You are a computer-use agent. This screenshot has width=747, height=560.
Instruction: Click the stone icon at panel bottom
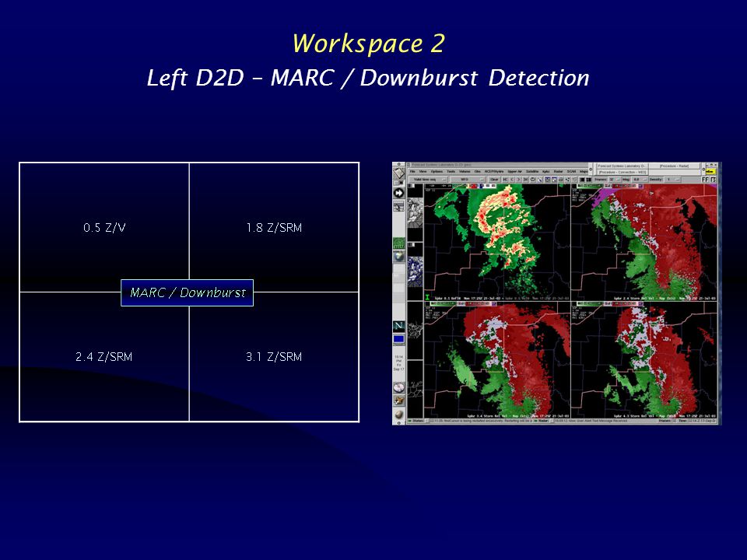(398, 415)
